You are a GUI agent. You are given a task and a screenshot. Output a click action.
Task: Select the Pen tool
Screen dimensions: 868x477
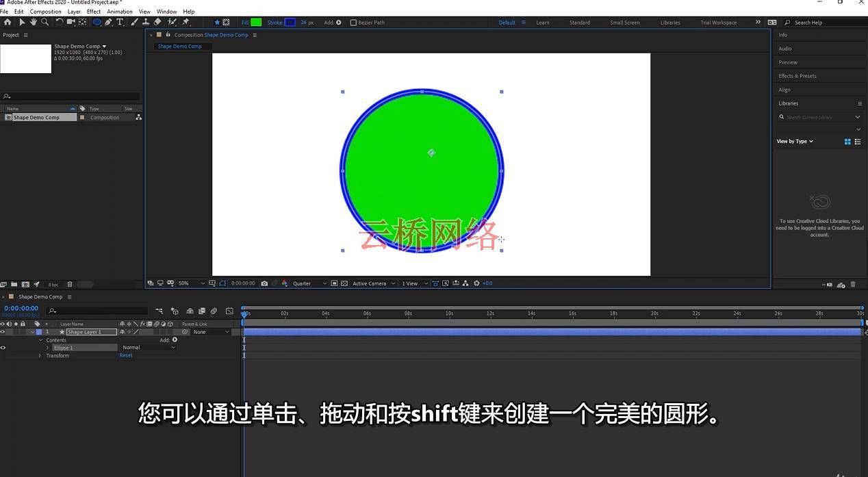tap(108, 22)
